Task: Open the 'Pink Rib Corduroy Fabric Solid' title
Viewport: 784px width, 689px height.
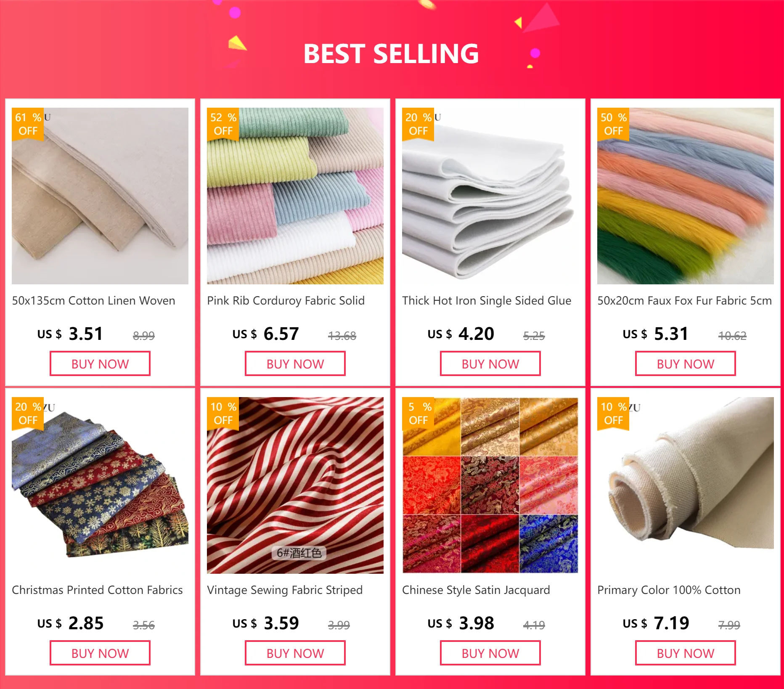Action: click(286, 301)
